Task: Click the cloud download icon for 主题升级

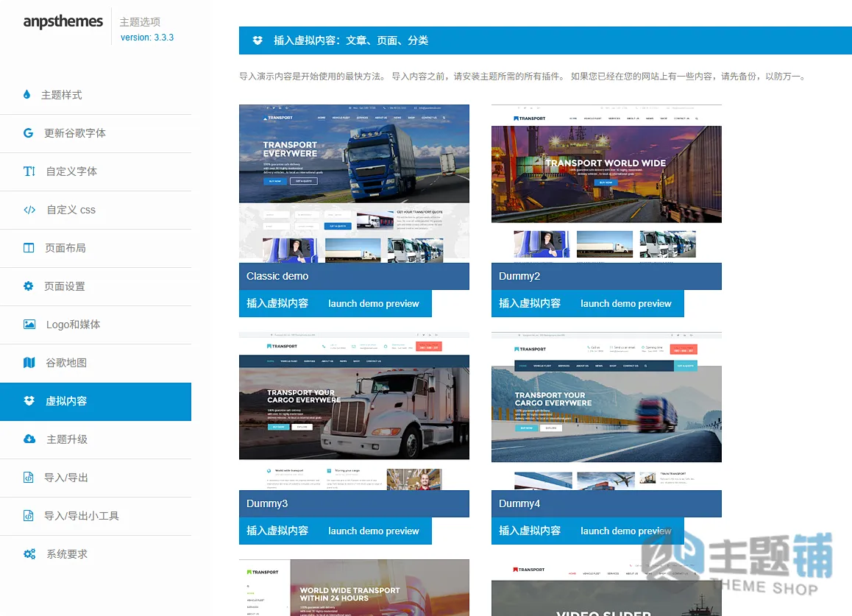Action: point(29,439)
